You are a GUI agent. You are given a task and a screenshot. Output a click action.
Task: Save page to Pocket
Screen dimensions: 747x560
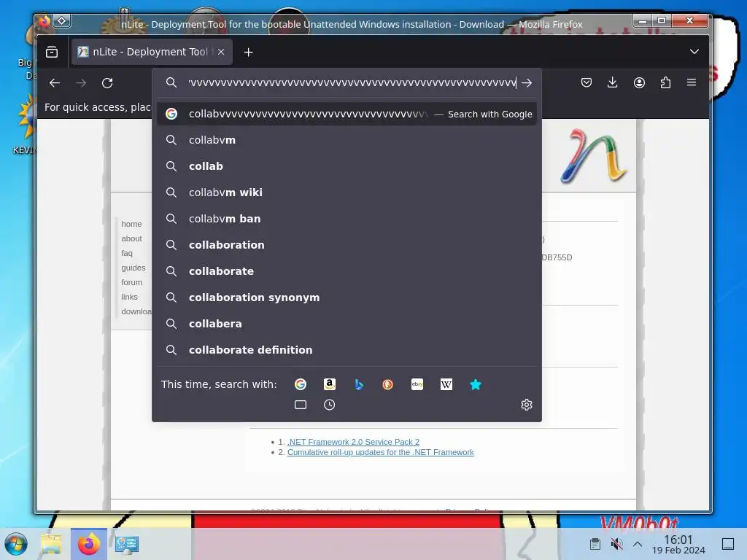(x=587, y=82)
